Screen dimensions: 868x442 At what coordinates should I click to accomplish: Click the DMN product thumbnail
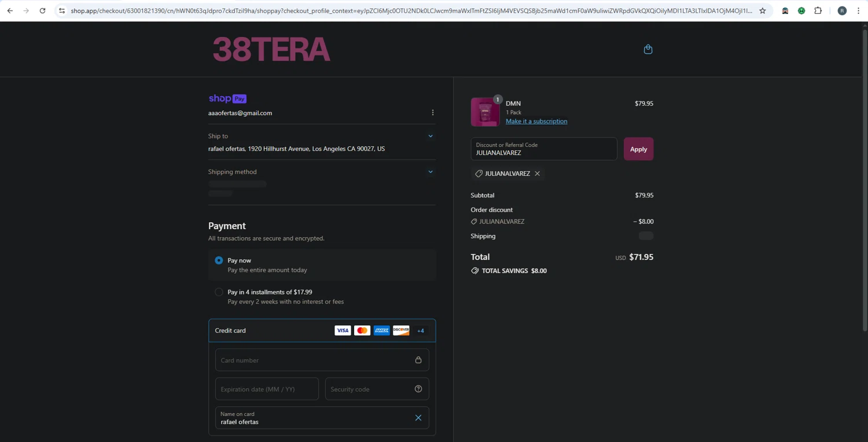pyautogui.click(x=485, y=112)
